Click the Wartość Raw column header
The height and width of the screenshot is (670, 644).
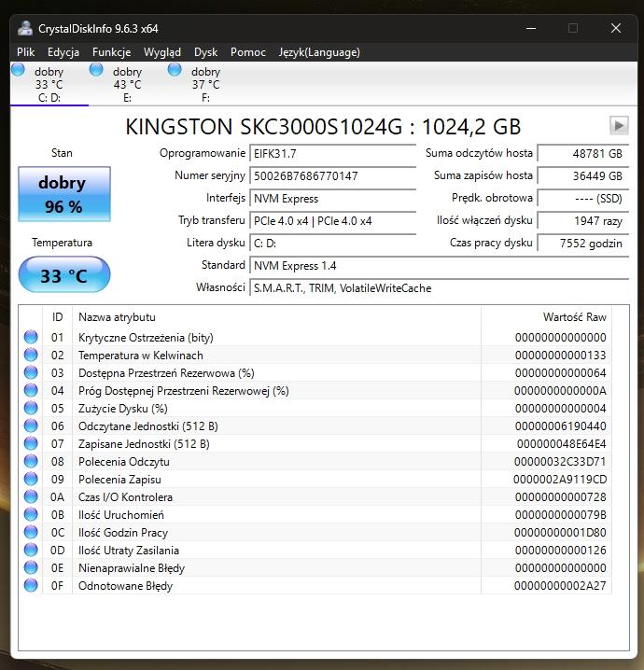coord(574,317)
